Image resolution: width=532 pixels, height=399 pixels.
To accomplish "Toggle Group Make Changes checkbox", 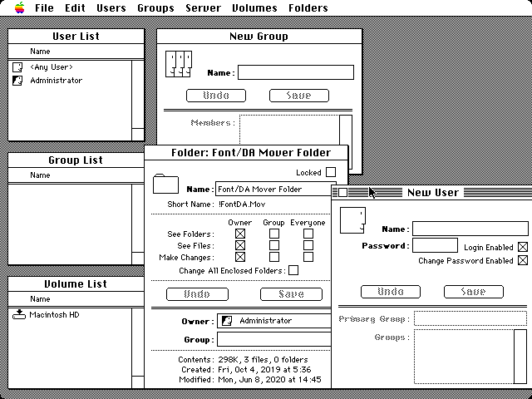I will [273, 257].
